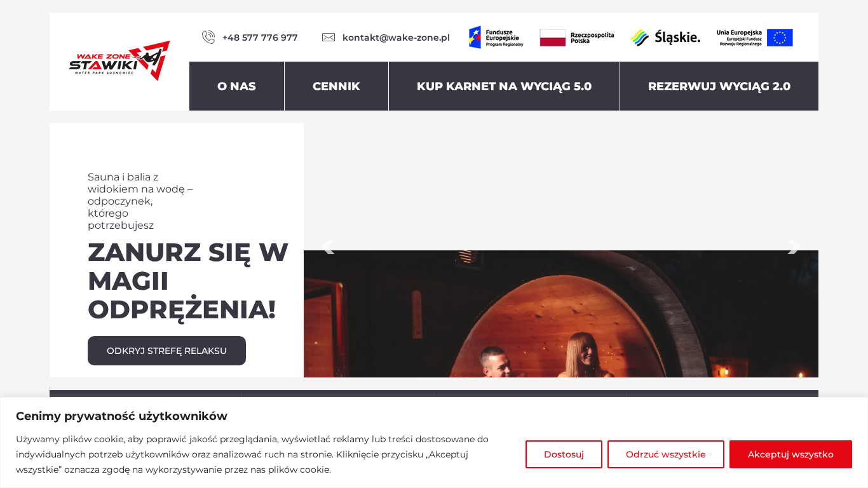
Task: Click the phone handset icon
Action: pyautogui.click(x=208, y=37)
